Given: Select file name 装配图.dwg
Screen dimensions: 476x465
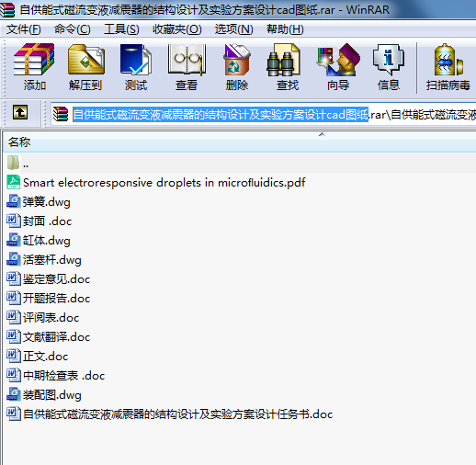Looking at the screenshot, I should tap(52, 395).
